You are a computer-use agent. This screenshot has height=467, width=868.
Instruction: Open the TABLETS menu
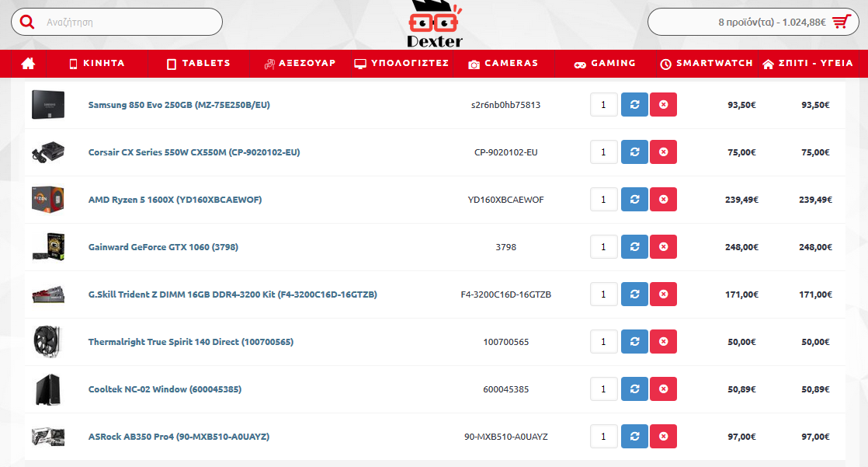[199, 63]
